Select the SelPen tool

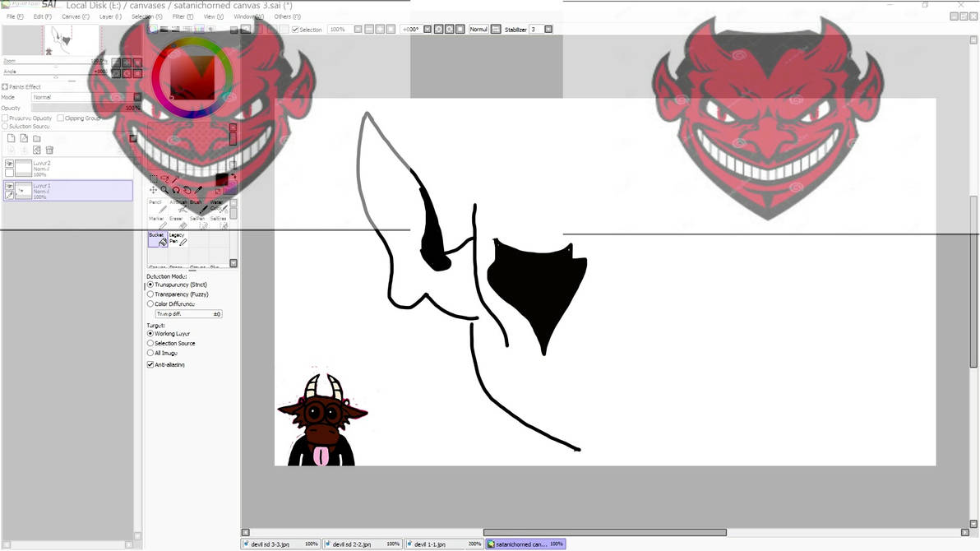pyautogui.click(x=198, y=223)
